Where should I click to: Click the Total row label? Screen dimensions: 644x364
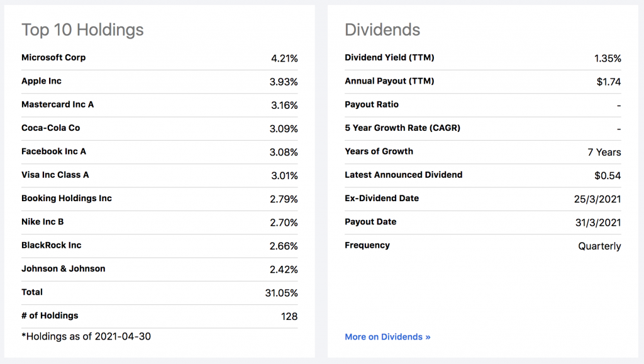[x=32, y=292]
